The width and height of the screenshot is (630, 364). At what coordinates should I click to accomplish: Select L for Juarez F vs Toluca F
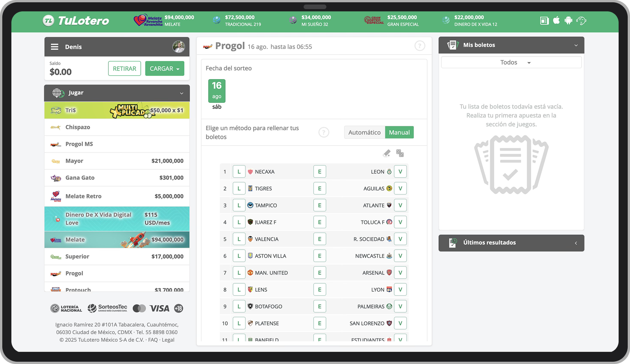239,222
